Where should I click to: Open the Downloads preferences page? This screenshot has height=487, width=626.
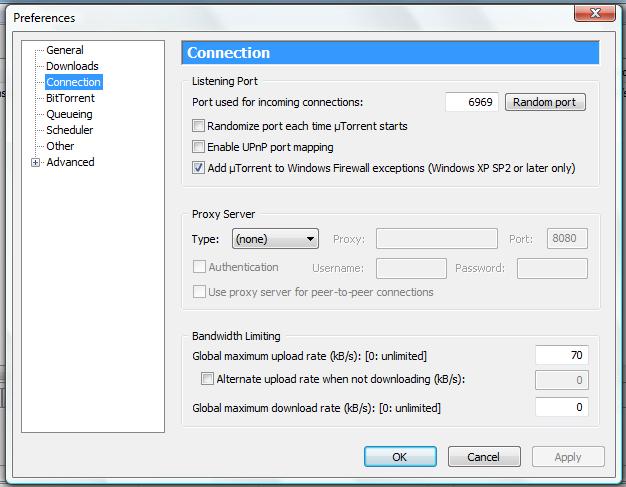pos(72,66)
